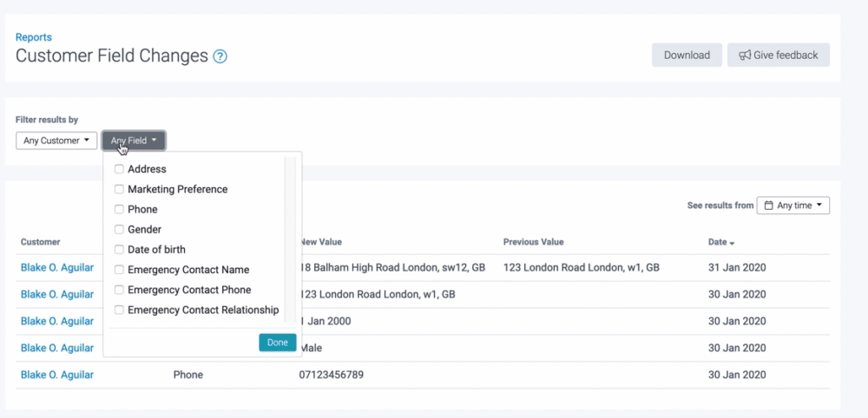Collapse the Any Field dropdown
This screenshot has width=868, height=418.
point(134,140)
